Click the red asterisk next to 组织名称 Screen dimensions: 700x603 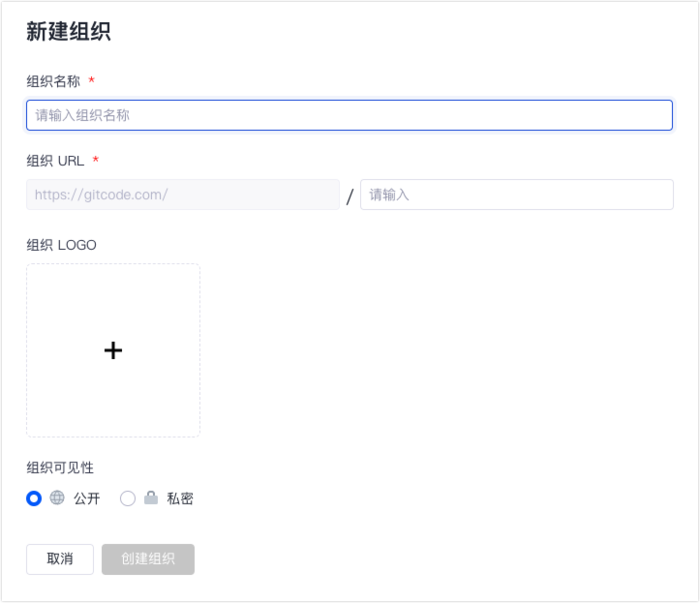pyautogui.click(x=91, y=81)
